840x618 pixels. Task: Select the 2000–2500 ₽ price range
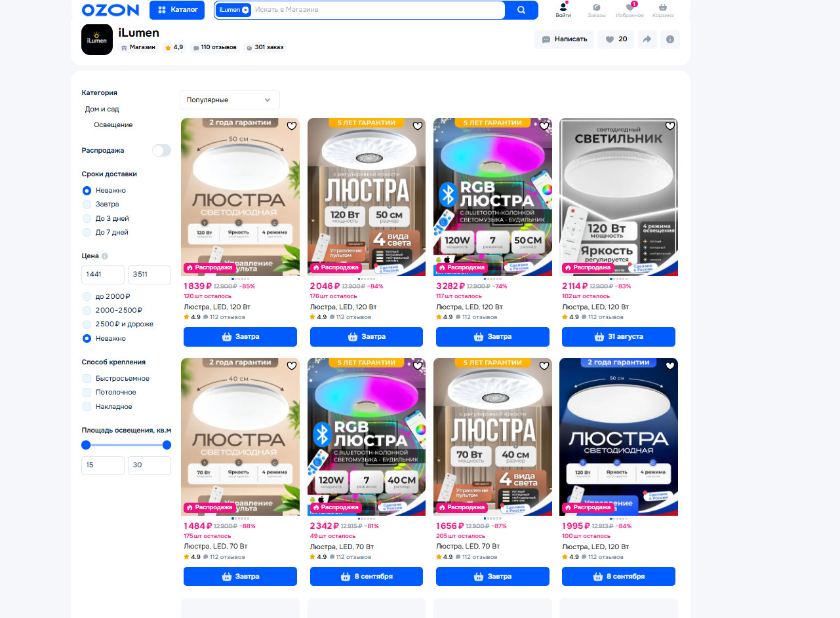[x=87, y=311]
